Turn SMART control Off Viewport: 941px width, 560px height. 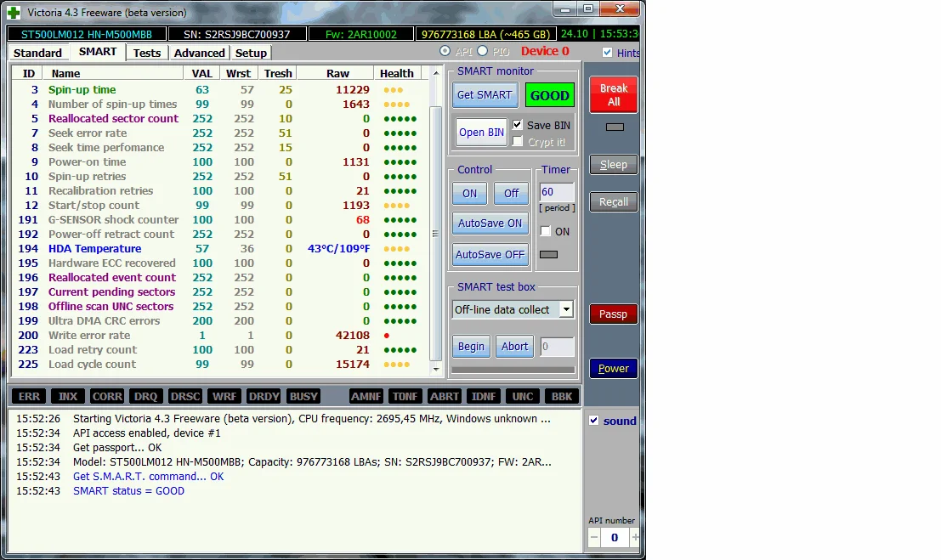pos(512,193)
